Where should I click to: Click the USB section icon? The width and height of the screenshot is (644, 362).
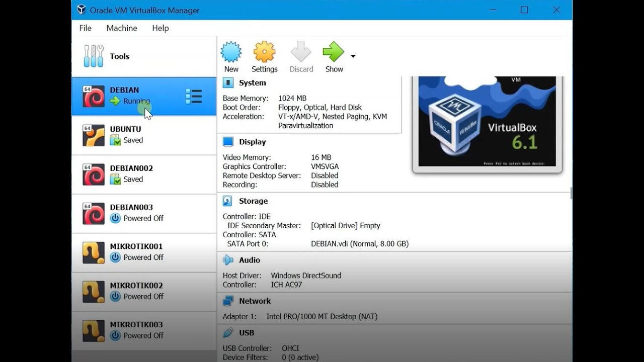point(228,333)
